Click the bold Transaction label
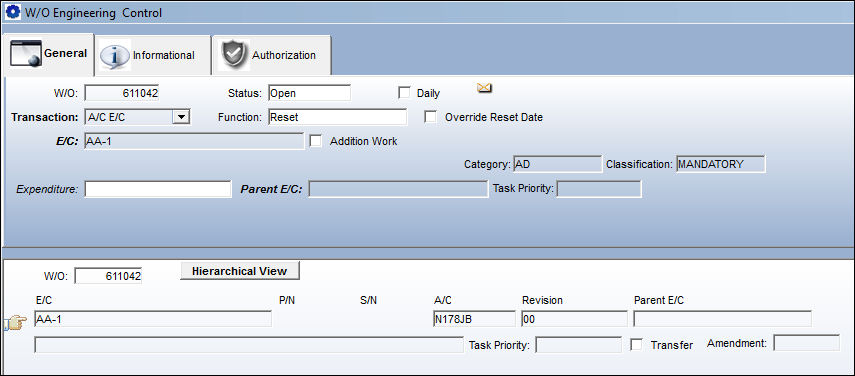The height and width of the screenshot is (376, 855). coord(45,117)
